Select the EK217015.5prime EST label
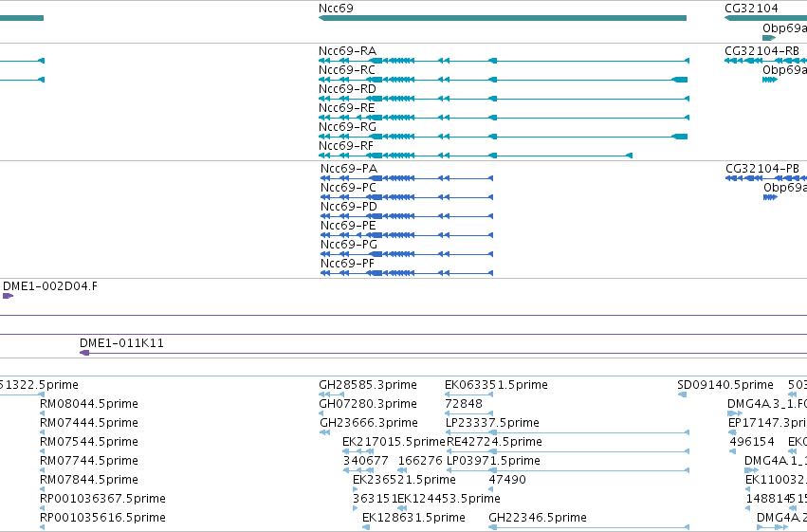Screen dimensions: 807x532 [x=394, y=443]
